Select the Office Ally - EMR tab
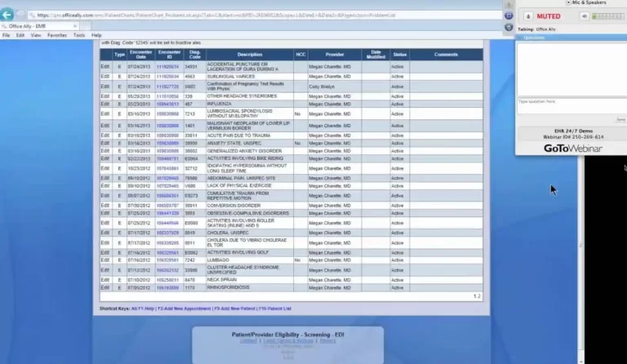The height and width of the screenshot is (364, 627). click(38, 26)
